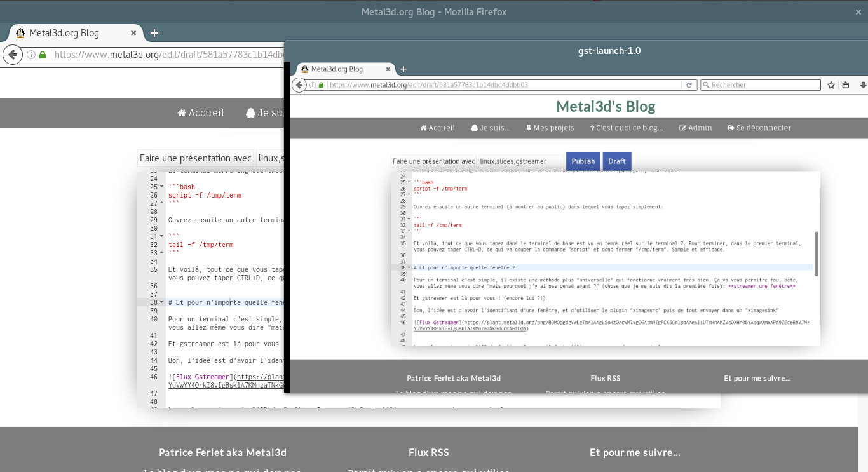Toggle the fold arrow at line 27 in Firefox

[161, 203]
